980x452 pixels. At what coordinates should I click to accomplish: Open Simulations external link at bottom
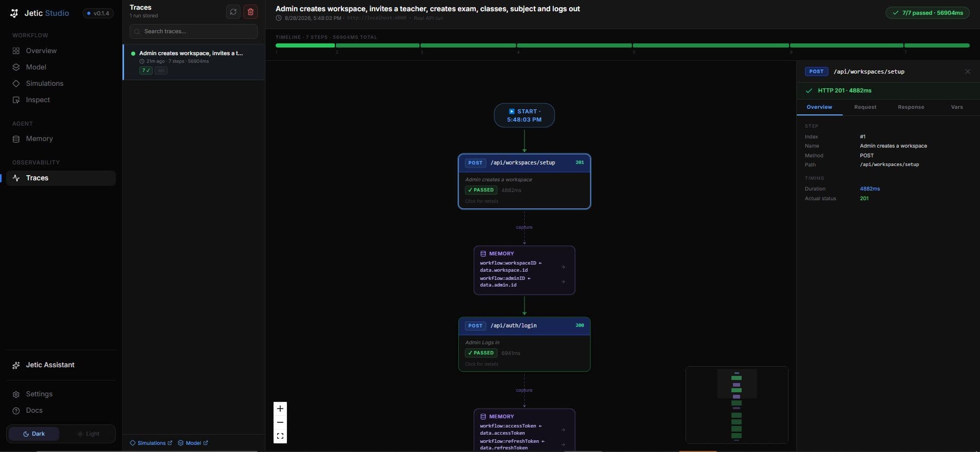(x=151, y=443)
